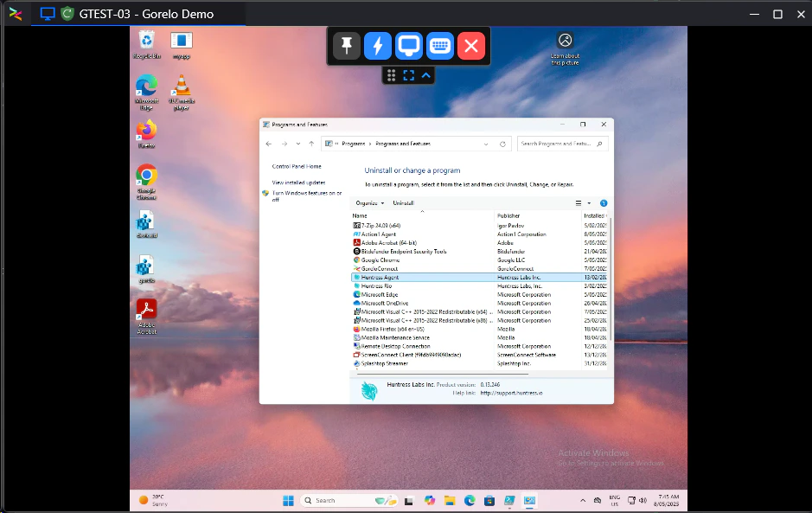Click the red X disconnect button

point(471,46)
